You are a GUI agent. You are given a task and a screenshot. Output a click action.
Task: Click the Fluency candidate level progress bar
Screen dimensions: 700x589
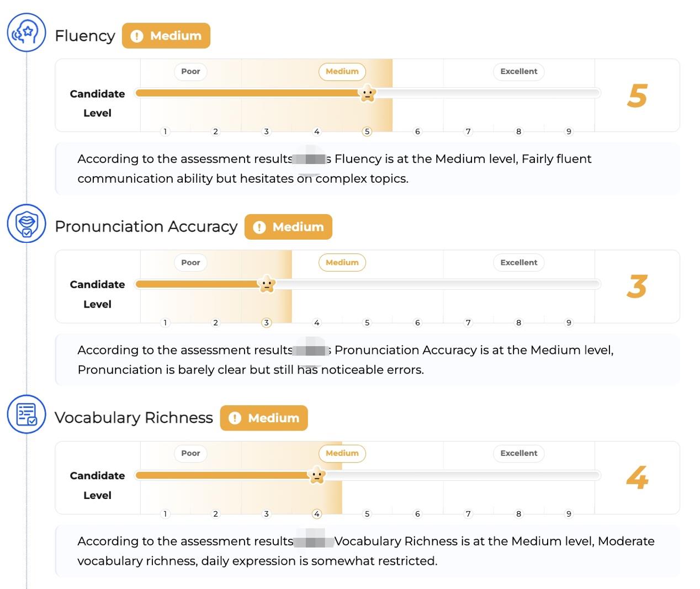(x=368, y=93)
